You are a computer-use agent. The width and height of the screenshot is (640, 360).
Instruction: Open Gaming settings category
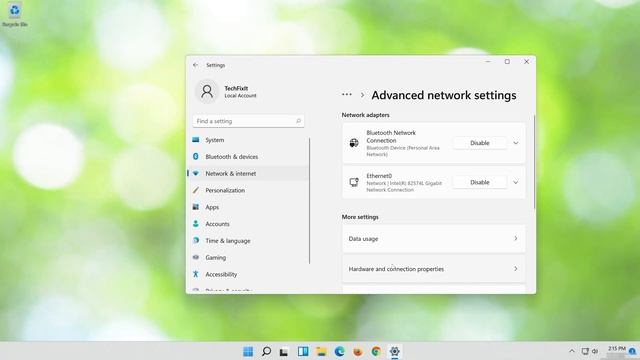point(248,257)
